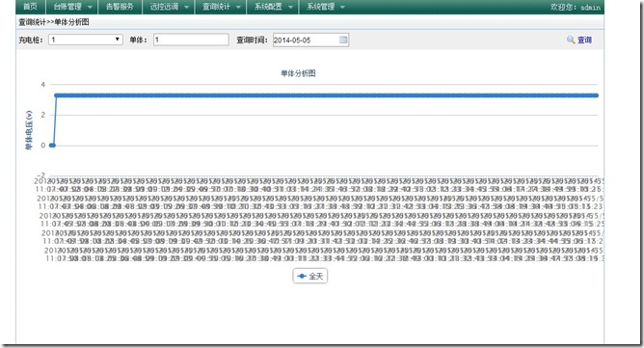Open the 查询统计 menu

(217, 7)
